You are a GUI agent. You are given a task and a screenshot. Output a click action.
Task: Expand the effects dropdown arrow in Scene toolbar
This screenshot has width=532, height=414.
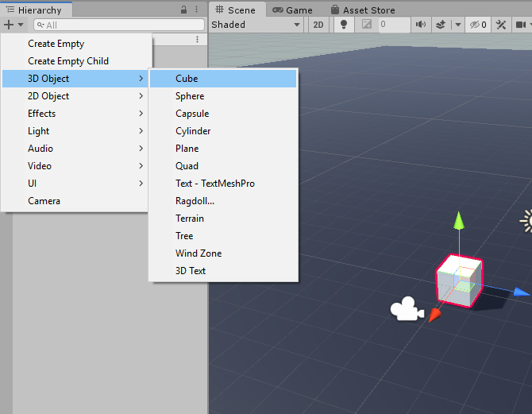coord(457,25)
